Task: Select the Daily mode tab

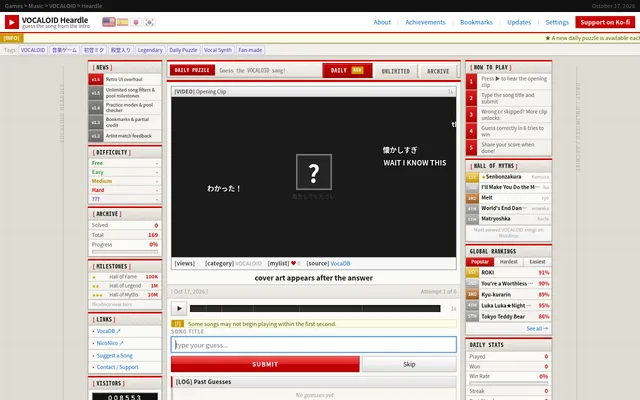Action: [347, 70]
